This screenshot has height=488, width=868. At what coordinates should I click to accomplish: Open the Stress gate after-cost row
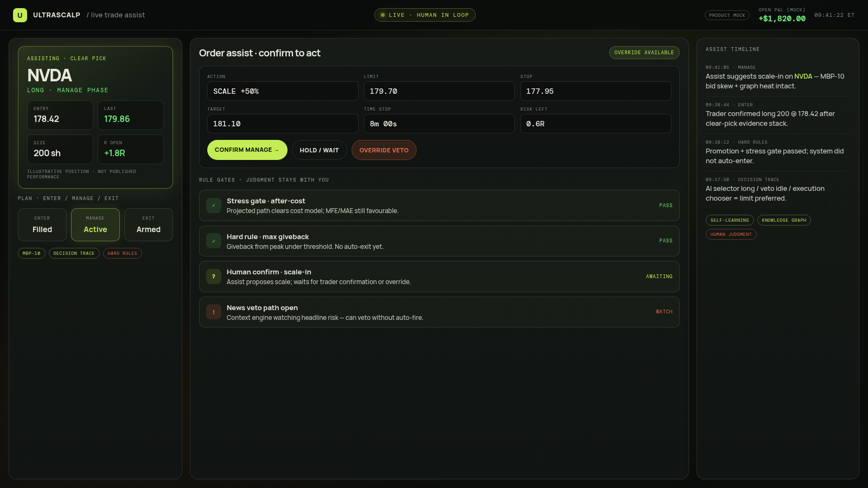pyautogui.click(x=439, y=206)
